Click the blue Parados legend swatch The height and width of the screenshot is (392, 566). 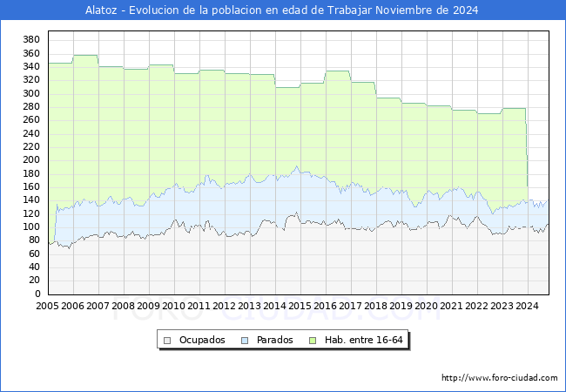(245, 341)
